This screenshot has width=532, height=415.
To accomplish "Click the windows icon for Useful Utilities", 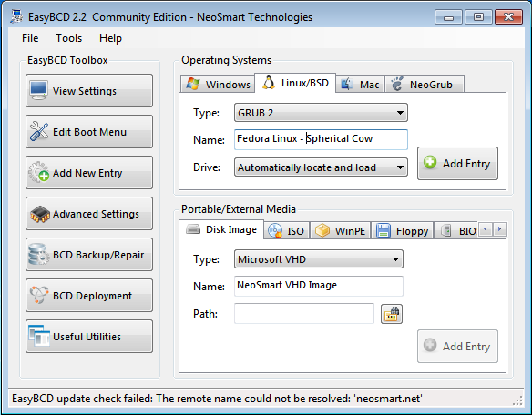I will [39, 336].
